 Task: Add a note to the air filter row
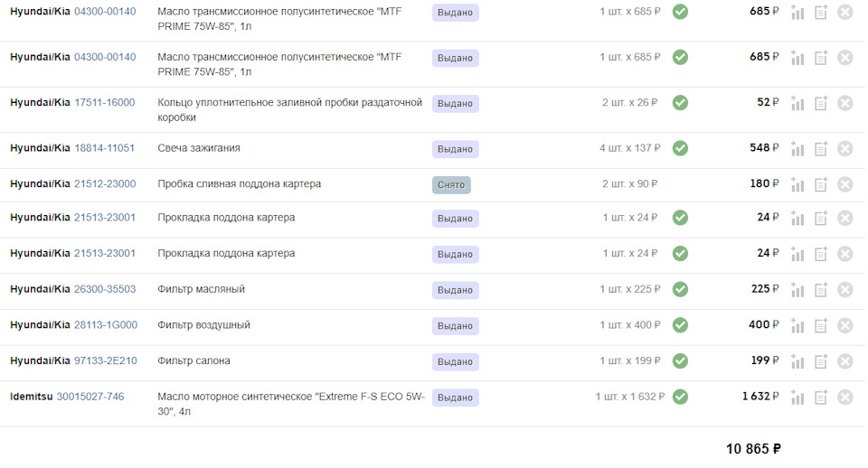821,325
